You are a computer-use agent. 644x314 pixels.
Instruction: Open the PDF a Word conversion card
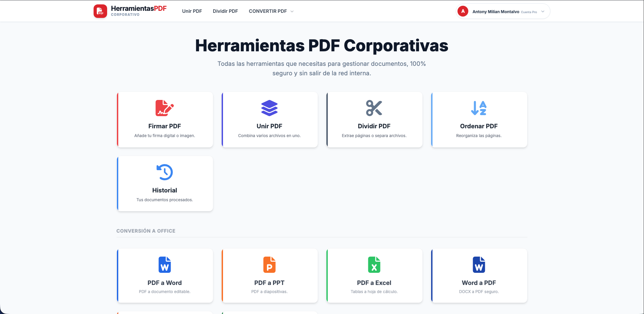click(x=165, y=276)
